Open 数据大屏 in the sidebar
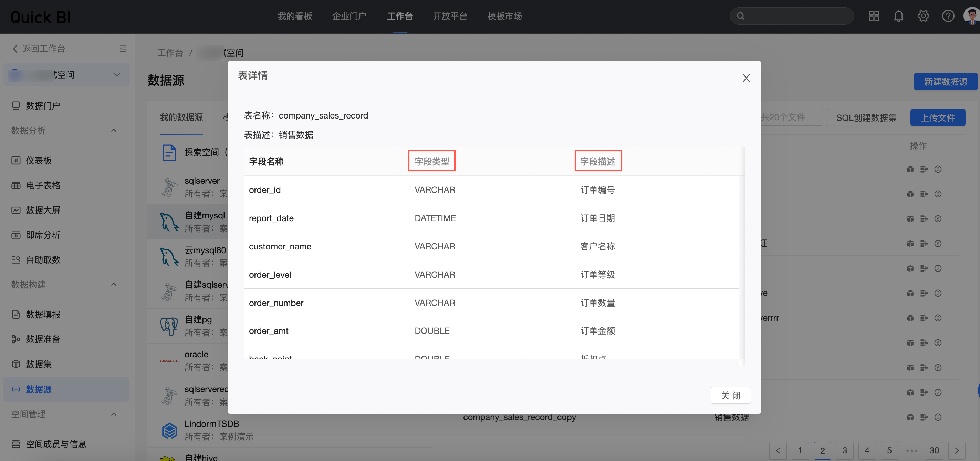The height and width of the screenshot is (461, 980). coord(43,210)
